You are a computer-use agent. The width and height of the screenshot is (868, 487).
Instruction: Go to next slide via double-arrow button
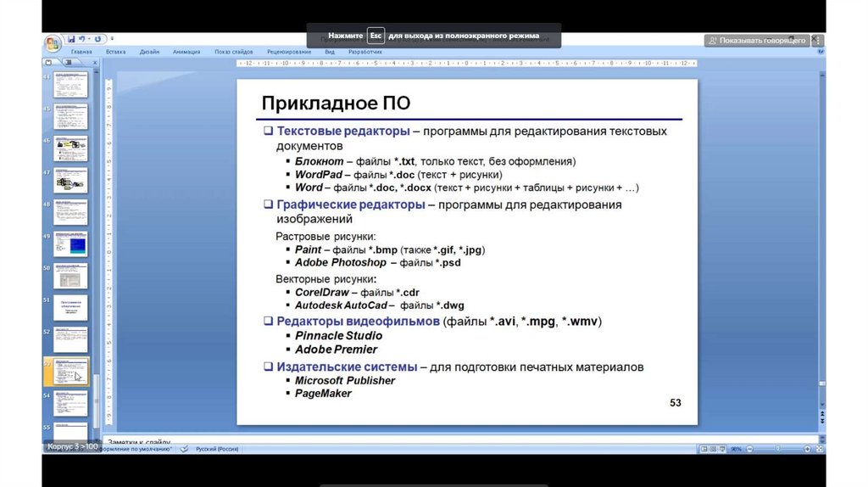pos(822,422)
